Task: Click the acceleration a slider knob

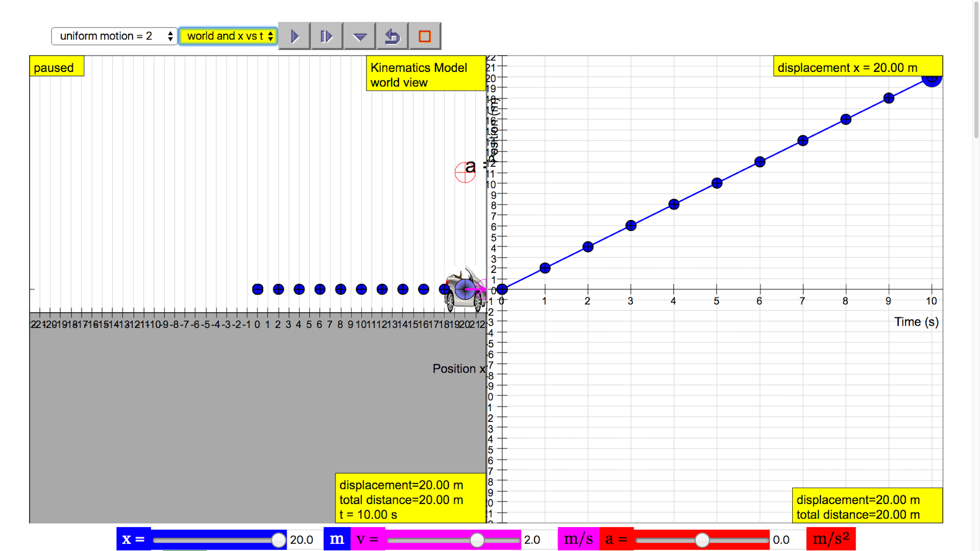Action: [702, 540]
